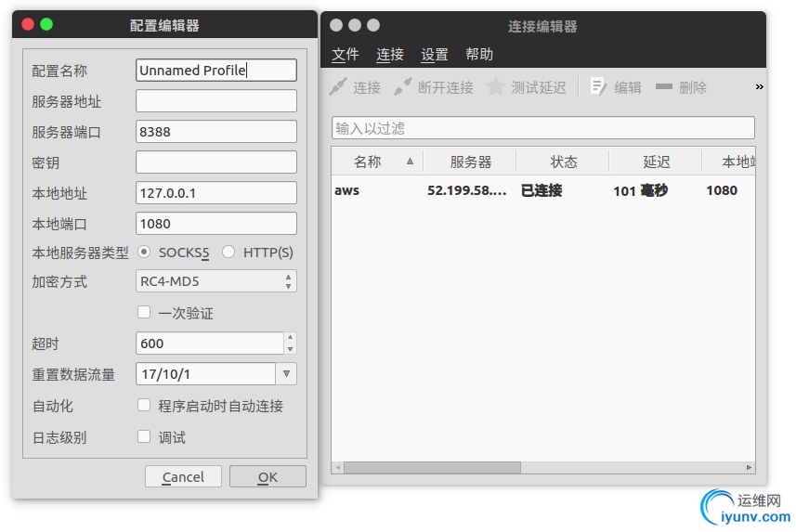Click the 配置名称 Unnamed Profile field
Image resolution: width=796 pixels, height=532 pixels.
point(216,70)
